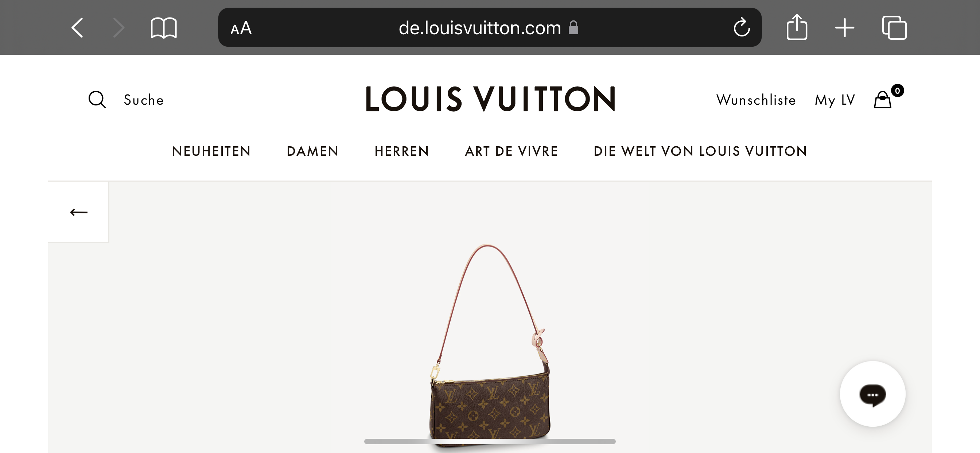
Task: Open the Suche search field
Action: [x=144, y=100]
